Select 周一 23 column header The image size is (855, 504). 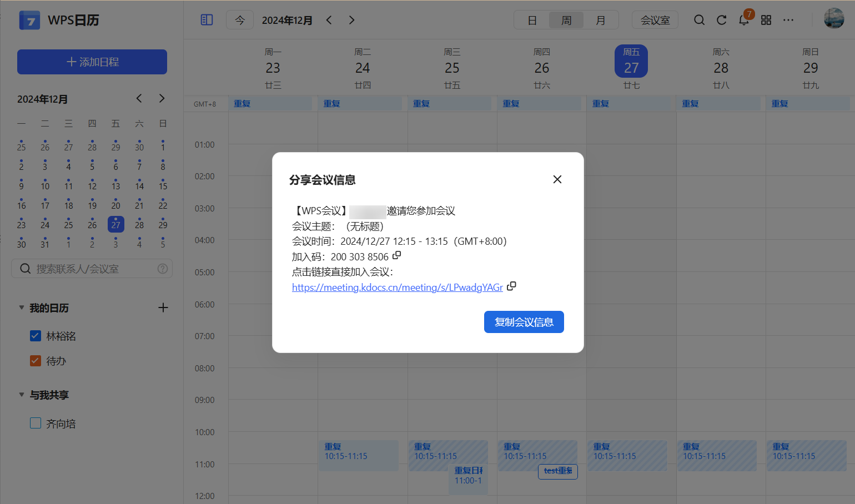point(273,68)
